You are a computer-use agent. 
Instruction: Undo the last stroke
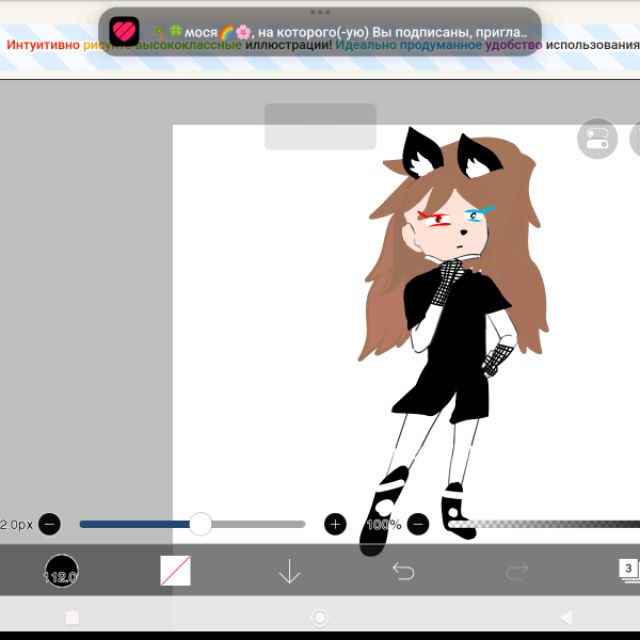pyautogui.click(x=403, y=571)
